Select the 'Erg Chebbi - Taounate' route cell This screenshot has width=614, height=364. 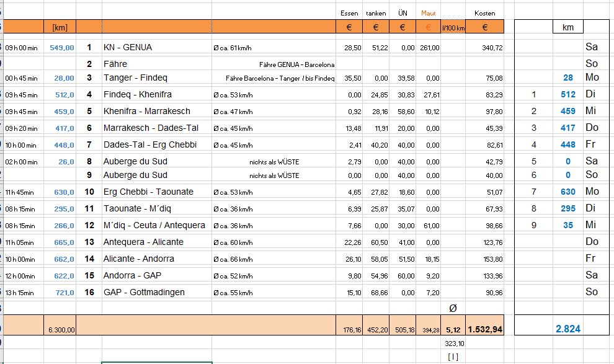(148, 192)
